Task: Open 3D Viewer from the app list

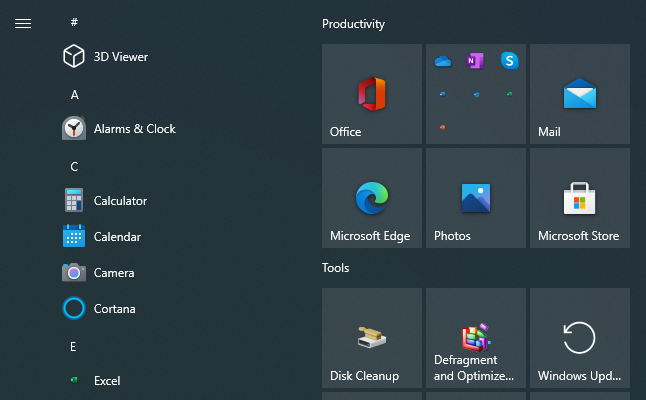Action: coord(105,56)
